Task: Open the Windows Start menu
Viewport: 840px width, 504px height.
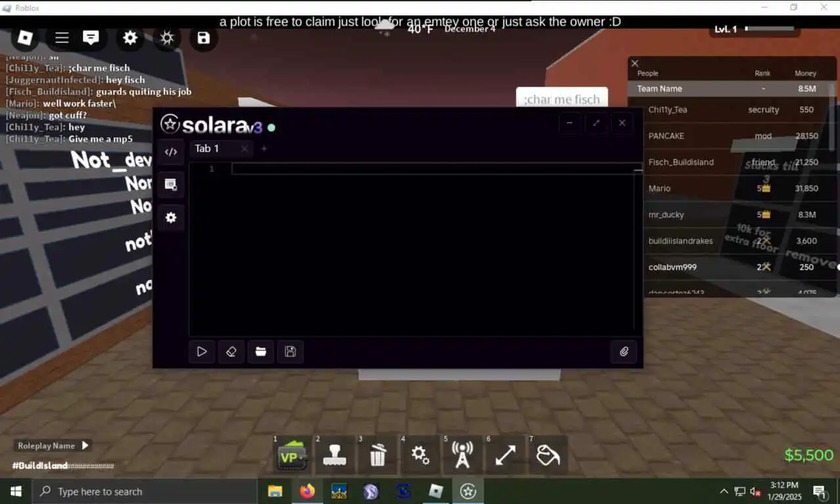Action: tap(16, 491)
